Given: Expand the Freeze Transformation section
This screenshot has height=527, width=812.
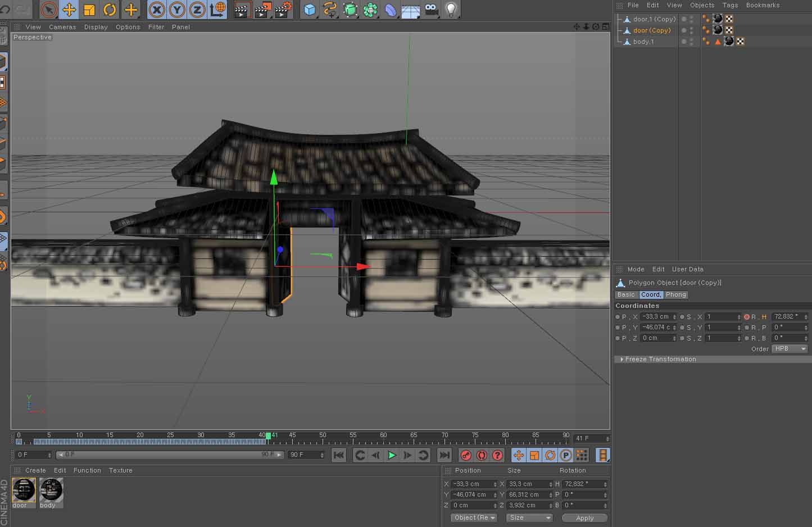Looking at the screenshot, I should [622, 359].
